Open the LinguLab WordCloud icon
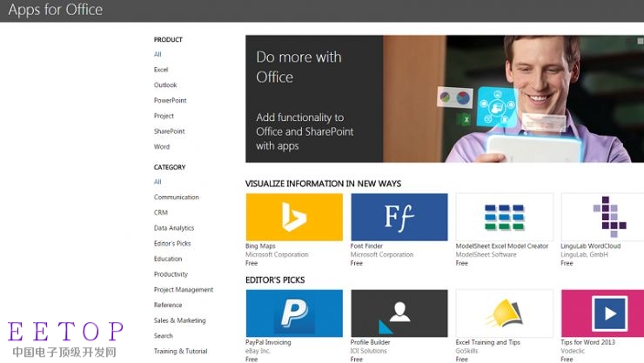 point(602,218)
